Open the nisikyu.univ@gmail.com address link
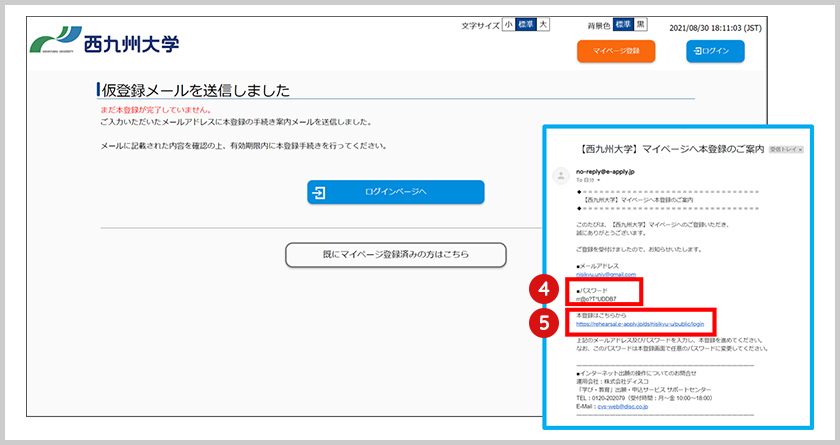Screen dimensions: 840x445 click(x=606, y=274)
